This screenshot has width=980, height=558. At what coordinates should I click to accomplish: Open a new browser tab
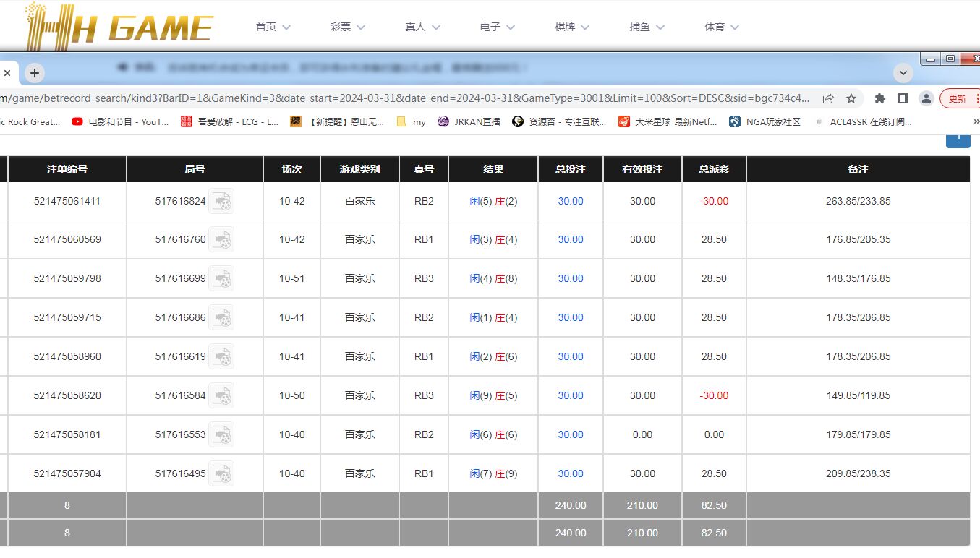click(x=35, y=73)
